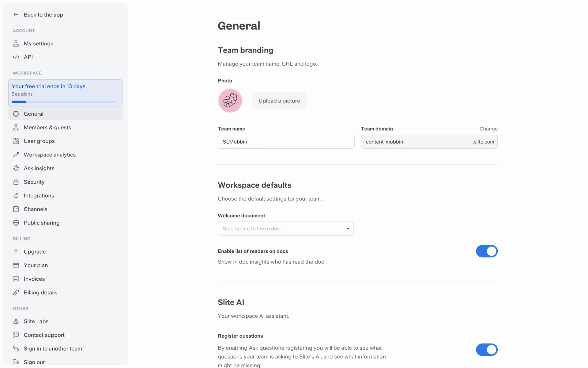The height and width of the screenshot is (368, 588).
Task: Select the Security lock icon
Action: click(x=16, y=182)
